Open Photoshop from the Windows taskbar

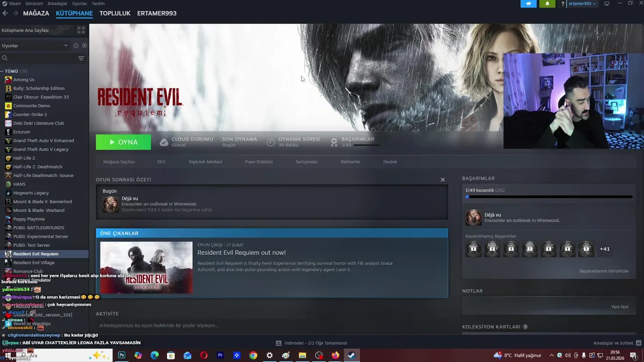122,355
